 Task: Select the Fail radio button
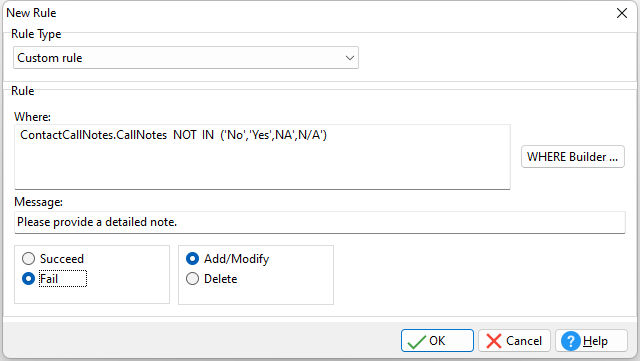pyautogui.click(x=29, y=279)
